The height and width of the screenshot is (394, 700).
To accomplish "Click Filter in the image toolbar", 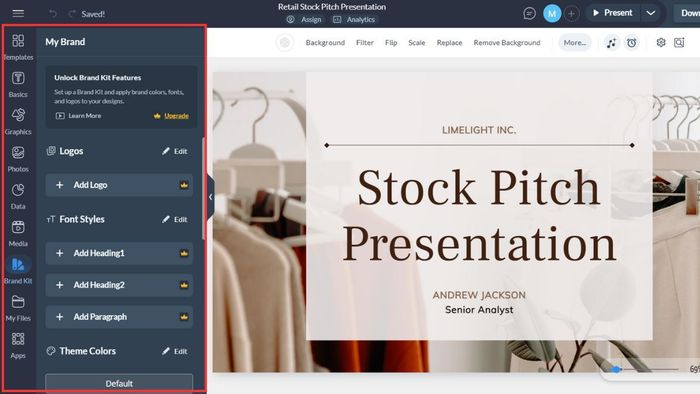I will [365, 43].
